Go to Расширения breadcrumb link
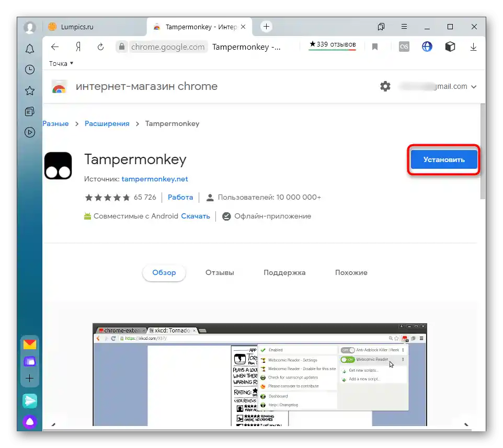The image size is (503, 448). click(107, 123)
